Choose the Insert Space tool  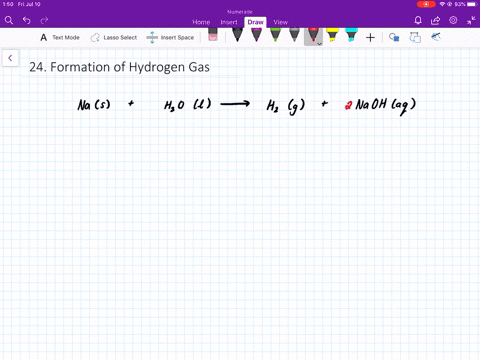pyautogui.click(x=170, y=38)
